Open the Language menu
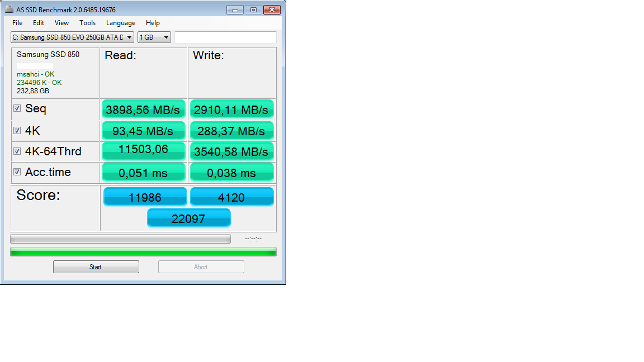Screen dimensions: 644x362 tap(121, 23)
